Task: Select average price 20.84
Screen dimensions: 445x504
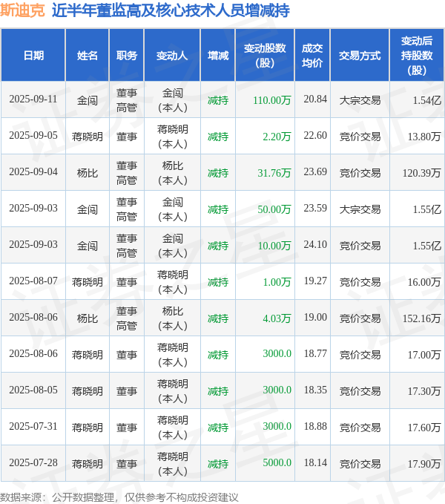Action: (x=315, y=99)
